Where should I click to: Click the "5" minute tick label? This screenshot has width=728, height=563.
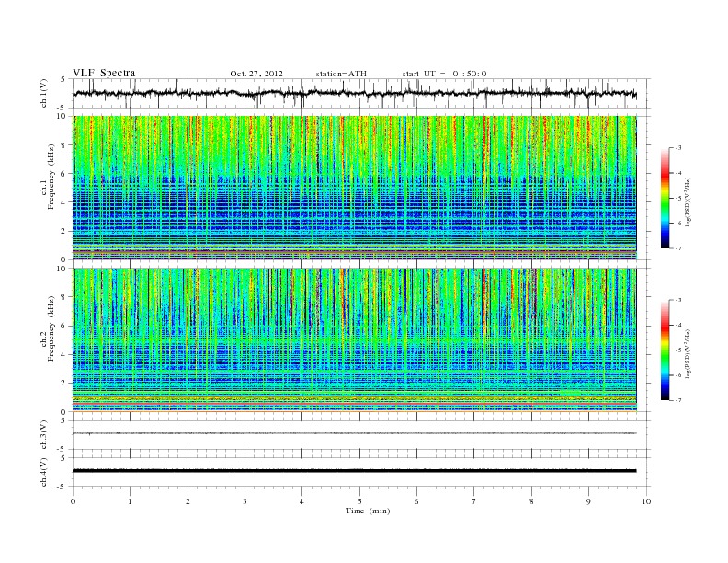click(359, 501)
